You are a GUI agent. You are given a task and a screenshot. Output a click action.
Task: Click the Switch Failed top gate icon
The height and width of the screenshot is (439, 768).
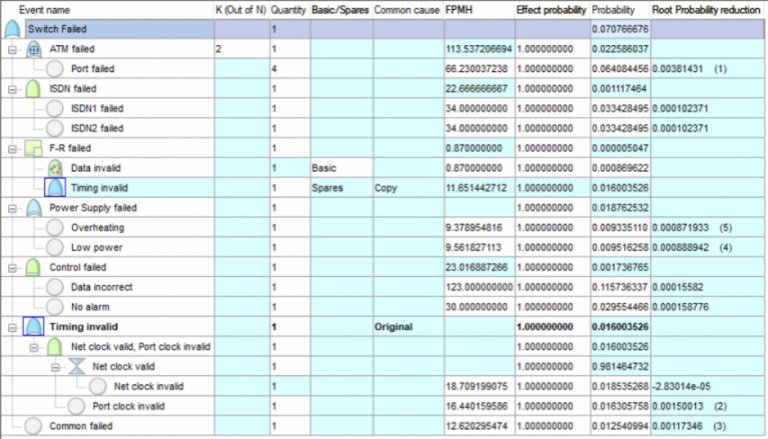click(x=13, y=29)
